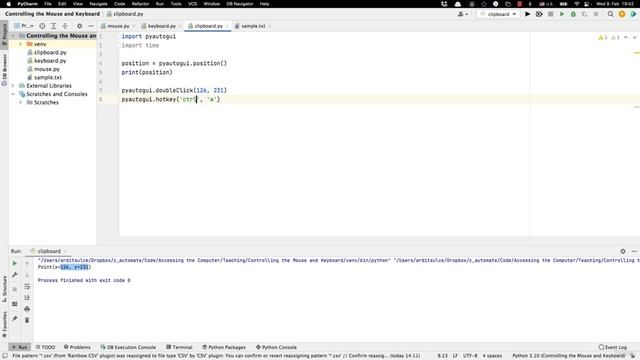Click Expand All in the Project panel toolbar
This screenshot has width=640, height=360.
click(53, 26)
